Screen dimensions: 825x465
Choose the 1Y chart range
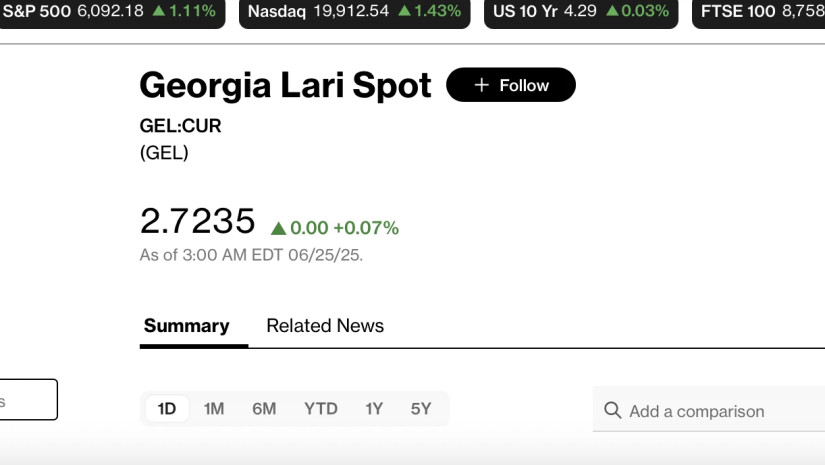(x=374, y=408)
